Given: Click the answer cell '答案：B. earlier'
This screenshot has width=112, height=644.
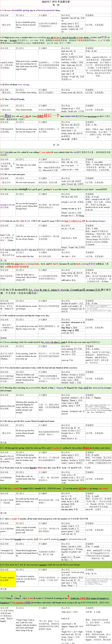Looking at the screenshot, I should click(x=93, y=455).
